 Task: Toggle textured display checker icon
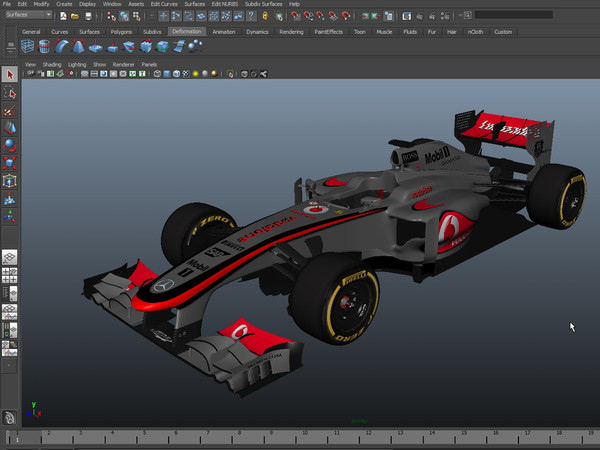point(186,73)
